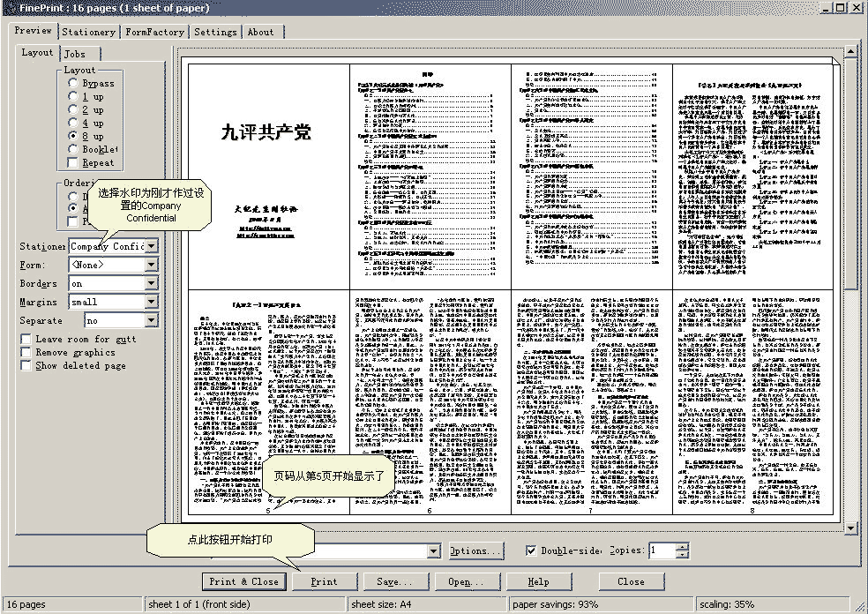Click the Print & Close button
Image resolution: width=868 pixels, height=614 pixels.
tap(243, 581)
